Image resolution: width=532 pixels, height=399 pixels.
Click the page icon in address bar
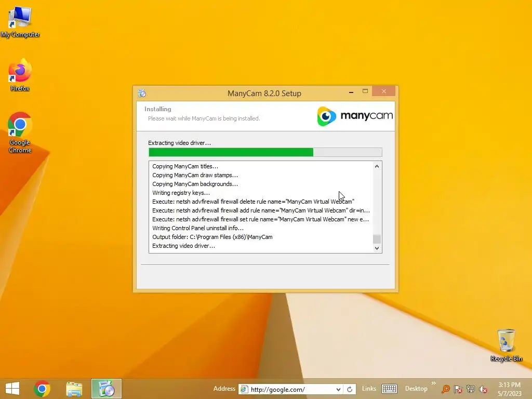pos(244,389)
